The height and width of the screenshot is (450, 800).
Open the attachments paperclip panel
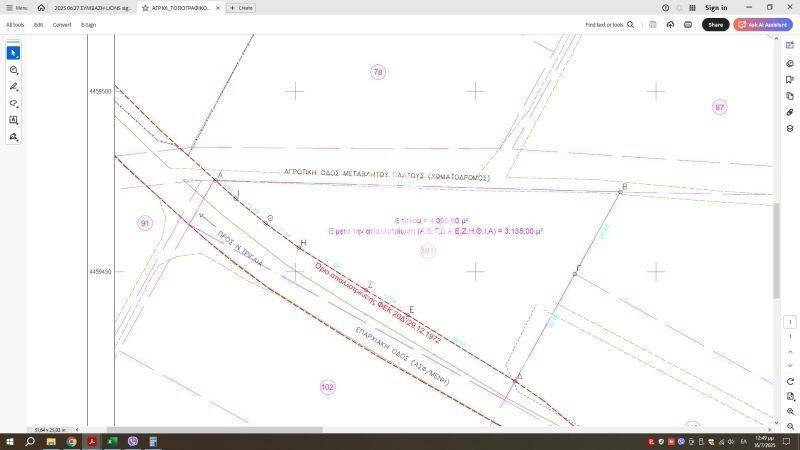click(790, 113)
